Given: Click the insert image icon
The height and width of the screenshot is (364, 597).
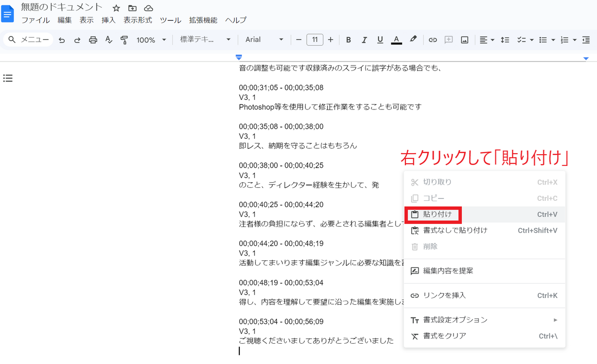Looking at the screenshot, I should coord(464,40).
